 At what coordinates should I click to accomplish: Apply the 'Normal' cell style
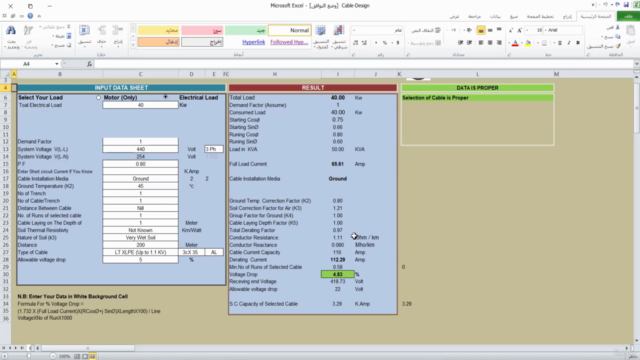[289, 30]
